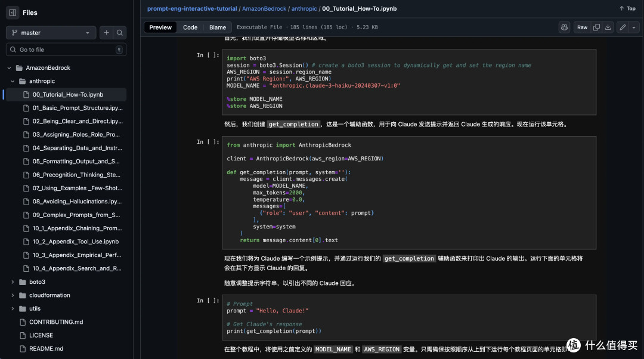This screenshot has width=644, height=359.
Task: Switch to the Code tab
Action: [190, 27]
